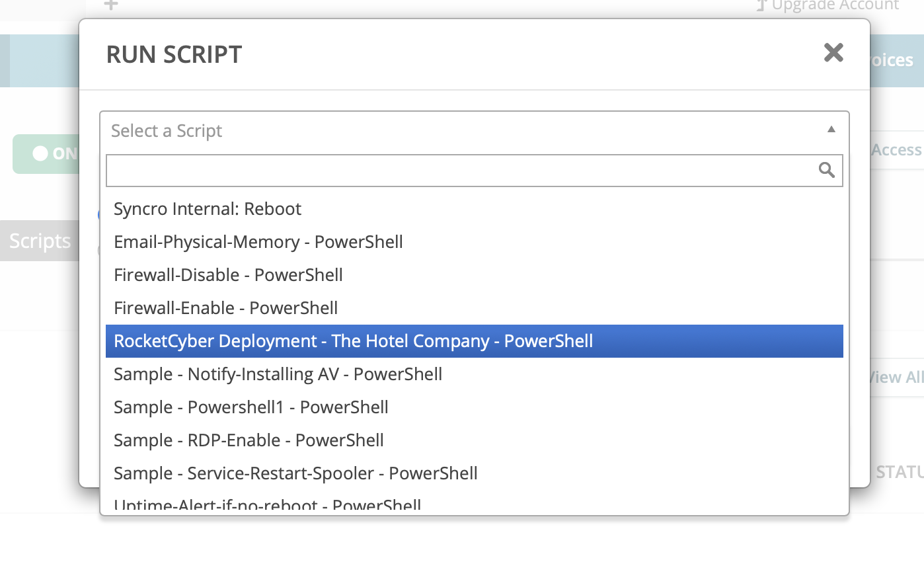Viewport: 924px width, 562px height.
Task: Select Syncro Internal: Reboot script
Action: click(x=474, y=209)
